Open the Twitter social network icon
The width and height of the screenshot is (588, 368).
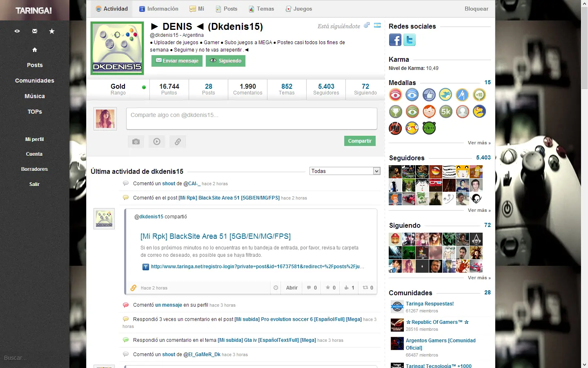pos(410,40)
